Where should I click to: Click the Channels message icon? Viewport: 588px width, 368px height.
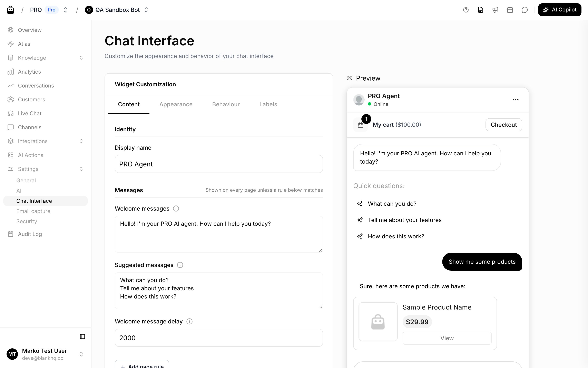[x=10, y=127]
